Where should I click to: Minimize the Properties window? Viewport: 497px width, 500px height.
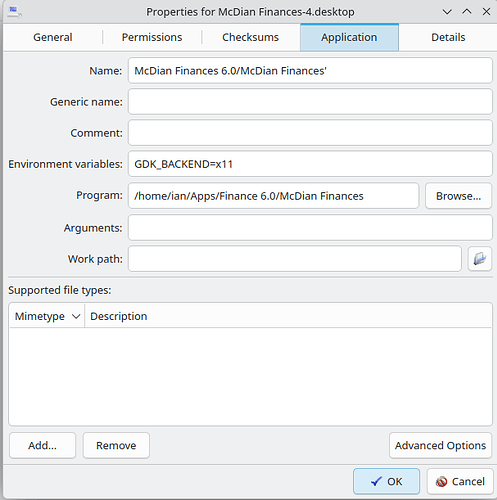tap(447, 12)
